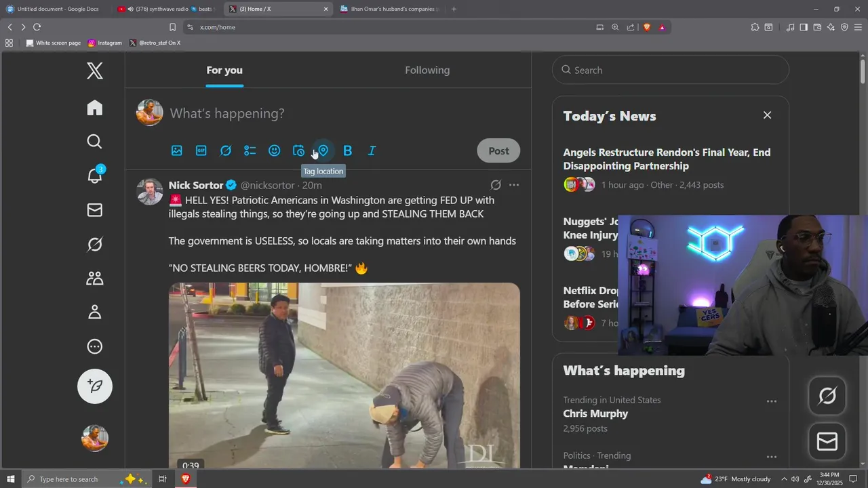Open more options on Nick Sortor's post
868x488 pixels.
coord(514,185)
